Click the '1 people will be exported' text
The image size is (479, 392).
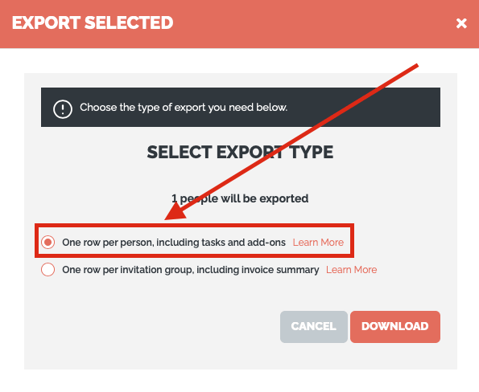(240, 199)
